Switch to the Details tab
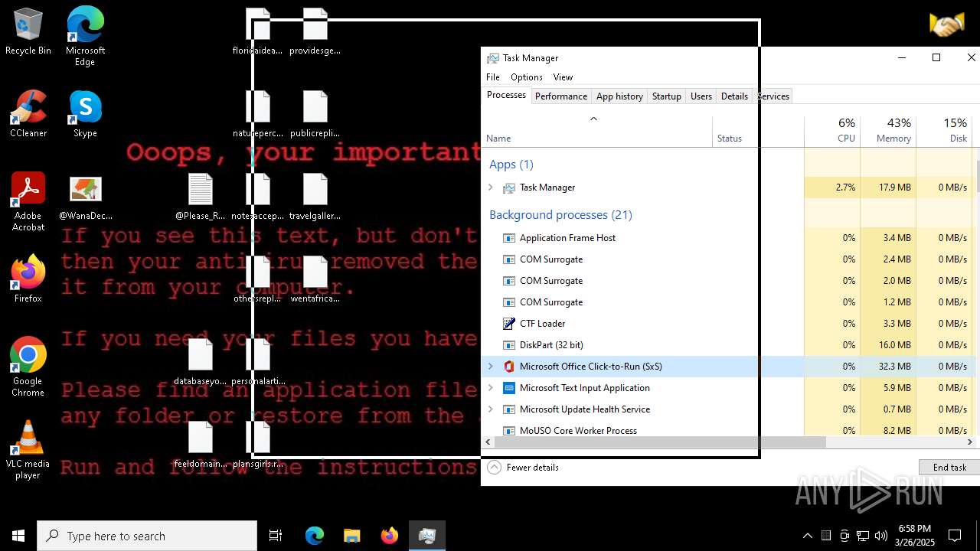 tap(734, 96)
